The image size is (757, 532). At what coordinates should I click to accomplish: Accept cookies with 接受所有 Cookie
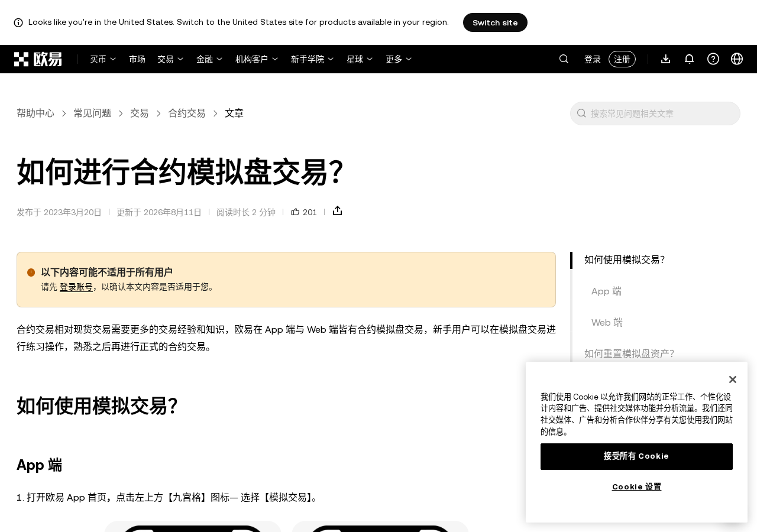[636, 456]
